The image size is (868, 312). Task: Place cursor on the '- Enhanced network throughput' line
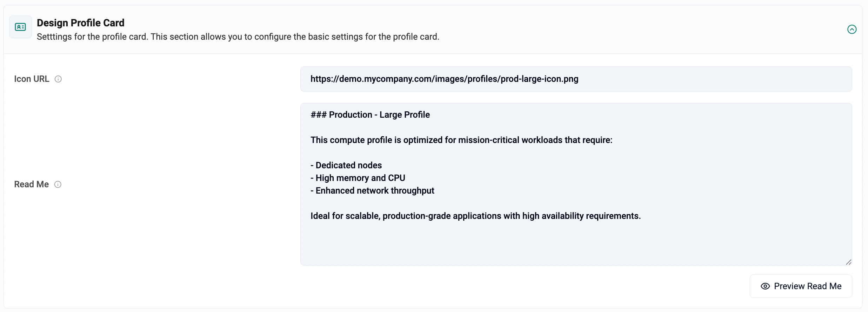pos(372,191)
